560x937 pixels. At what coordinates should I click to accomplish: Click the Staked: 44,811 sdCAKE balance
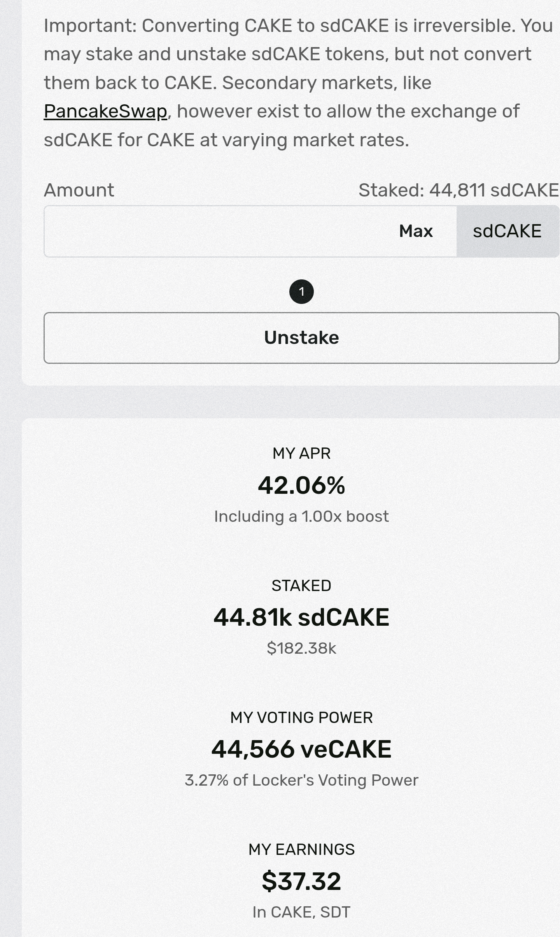(x=458, y=190)
